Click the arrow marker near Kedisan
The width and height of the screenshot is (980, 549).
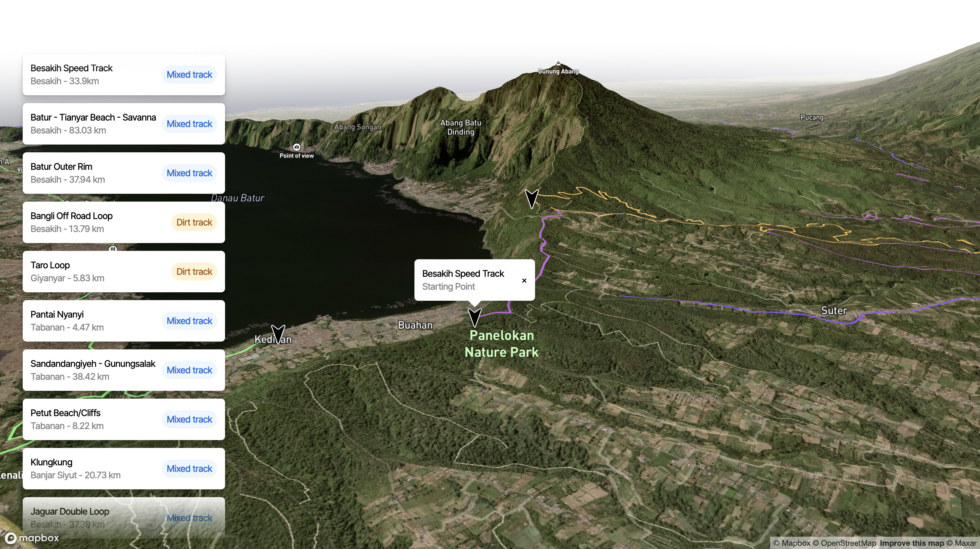click(278, 334)
